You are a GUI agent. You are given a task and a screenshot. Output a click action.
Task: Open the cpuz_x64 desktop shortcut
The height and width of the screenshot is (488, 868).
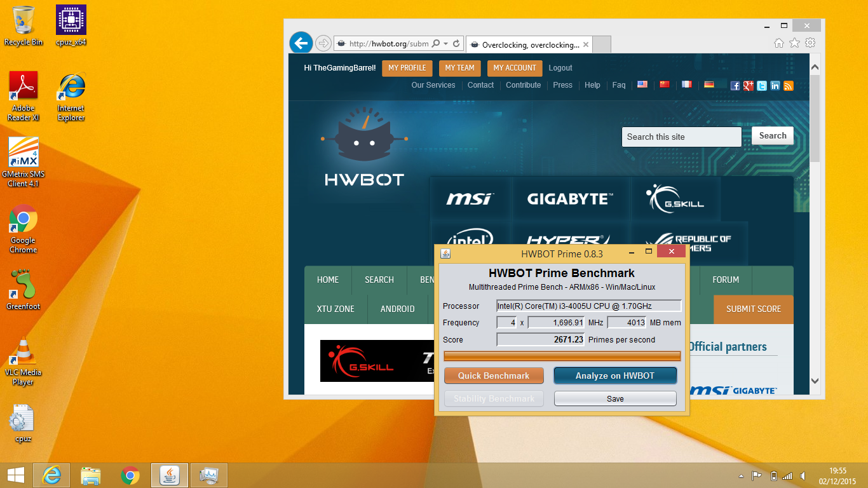click(71, 26)
